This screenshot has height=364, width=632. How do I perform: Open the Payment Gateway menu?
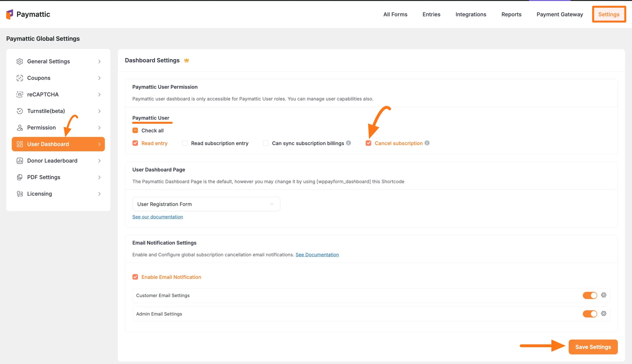tap(559, 14)
